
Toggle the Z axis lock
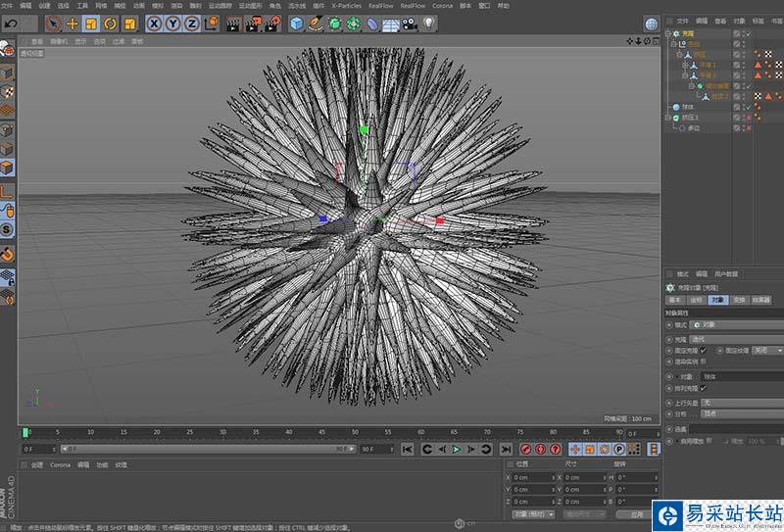coord(191,23)
